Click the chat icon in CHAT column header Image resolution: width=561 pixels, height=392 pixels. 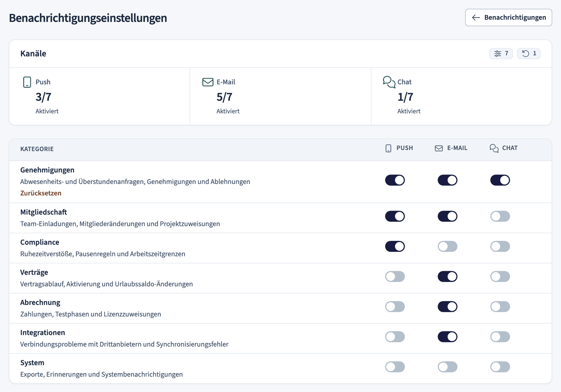pos(494,148)
